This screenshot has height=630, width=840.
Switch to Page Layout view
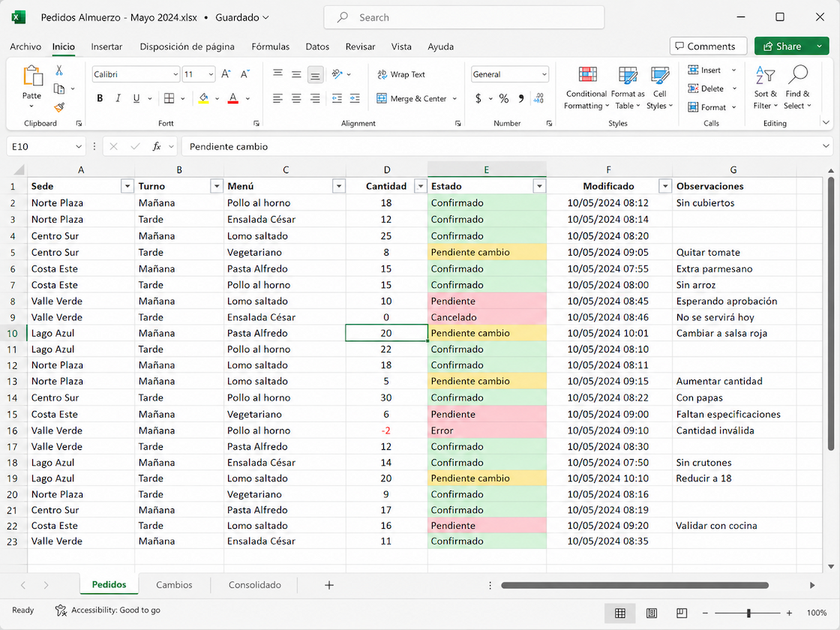click(652, 613)
